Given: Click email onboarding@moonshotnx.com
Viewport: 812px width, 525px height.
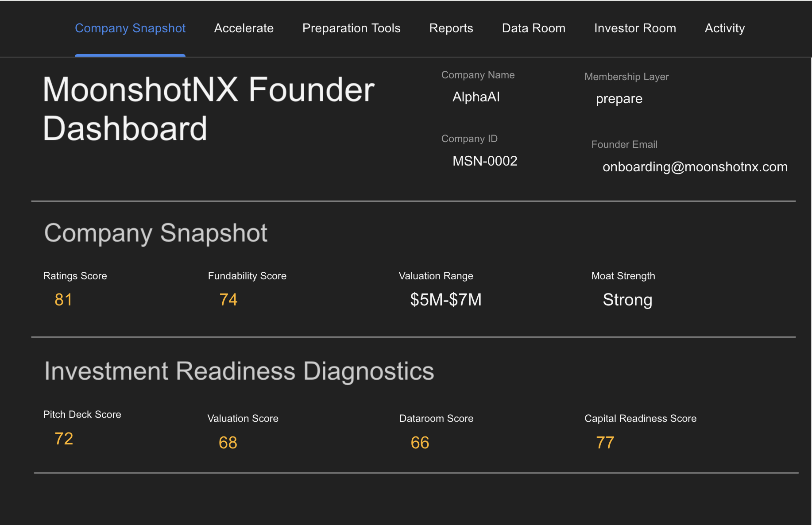Looking at the screenshot, I should pos(695,167).
